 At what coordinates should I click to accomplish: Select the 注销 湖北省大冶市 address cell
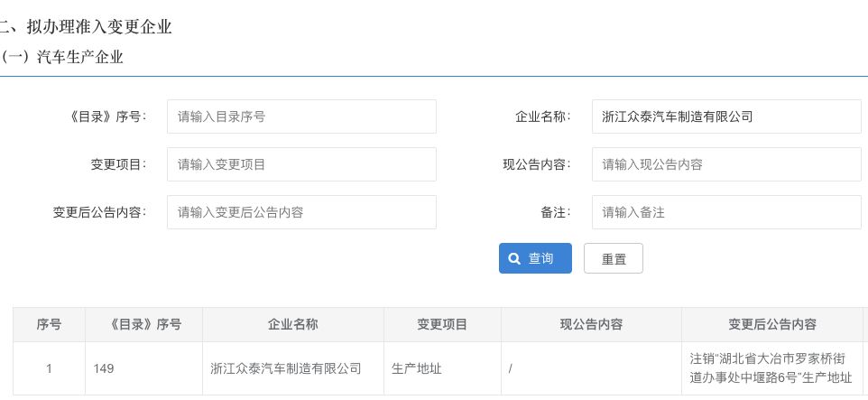(772, 368)
